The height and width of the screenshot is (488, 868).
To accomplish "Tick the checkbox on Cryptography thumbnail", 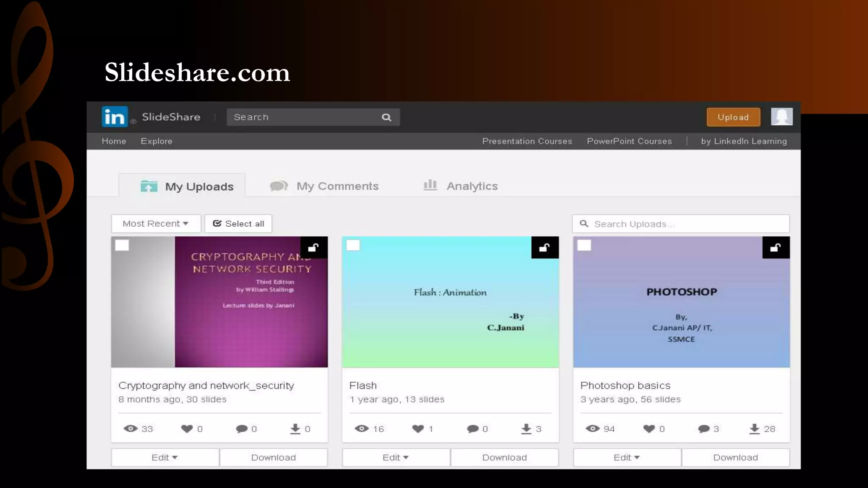I will click(122, 245).
